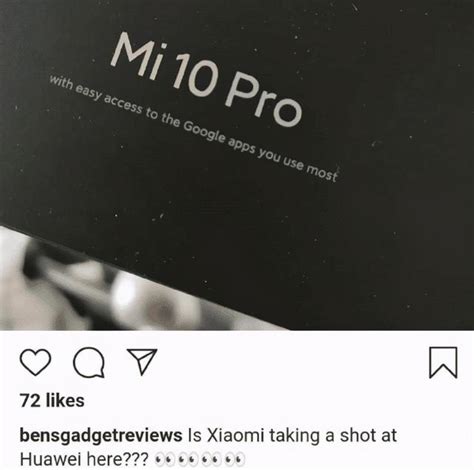Click the triple question marks in the caption

[x=136, y=460]
